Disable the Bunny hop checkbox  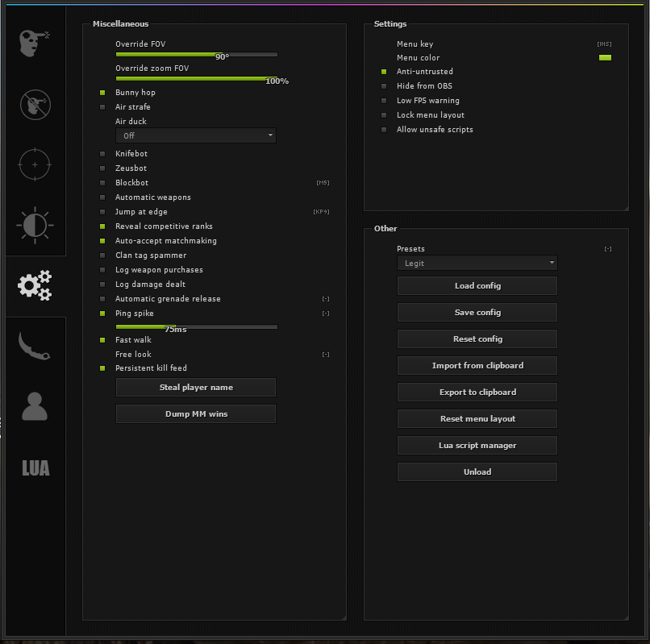coord(102,93)
